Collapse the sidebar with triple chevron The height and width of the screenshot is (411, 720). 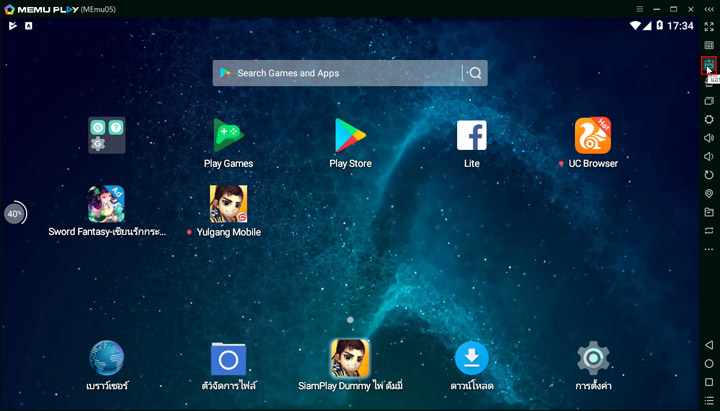pyautogui.click(x=709, y=9)
